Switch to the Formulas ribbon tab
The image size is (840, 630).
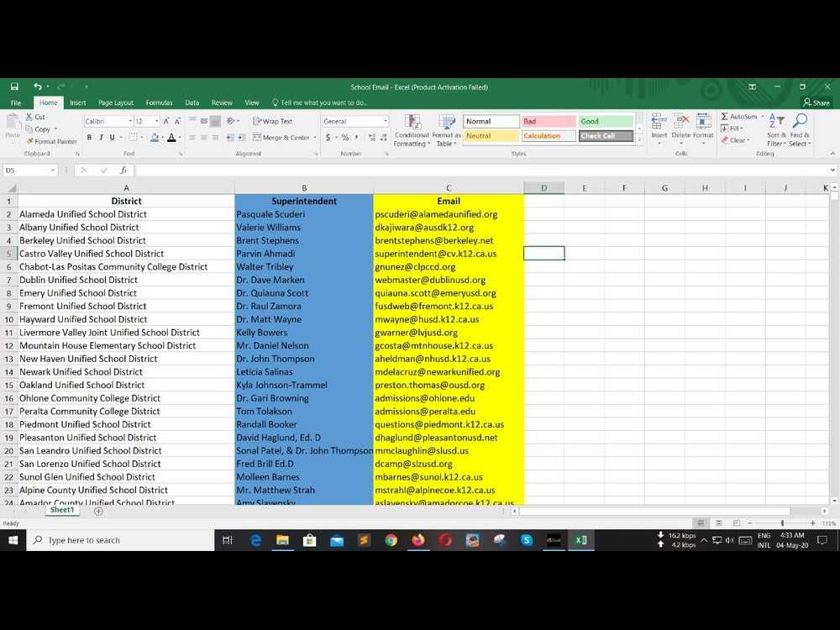click(x=159, y=102)
